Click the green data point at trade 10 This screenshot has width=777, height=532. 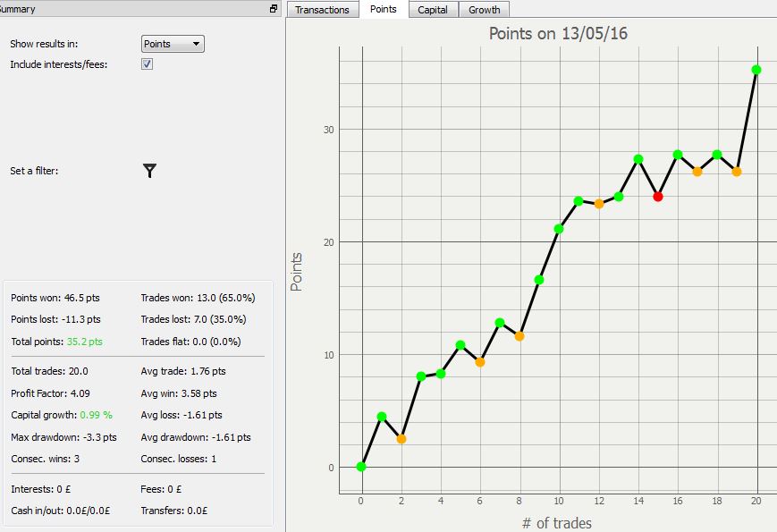(x=559, y=229)
